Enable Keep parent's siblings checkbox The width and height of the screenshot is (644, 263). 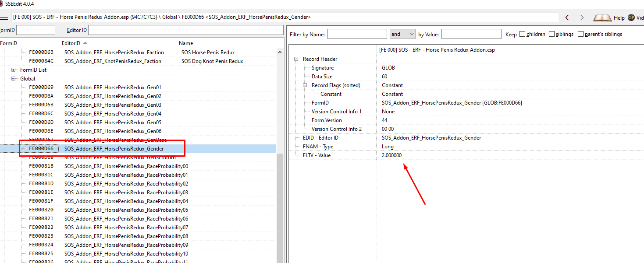pyautogui.click(x=580, y=34)
